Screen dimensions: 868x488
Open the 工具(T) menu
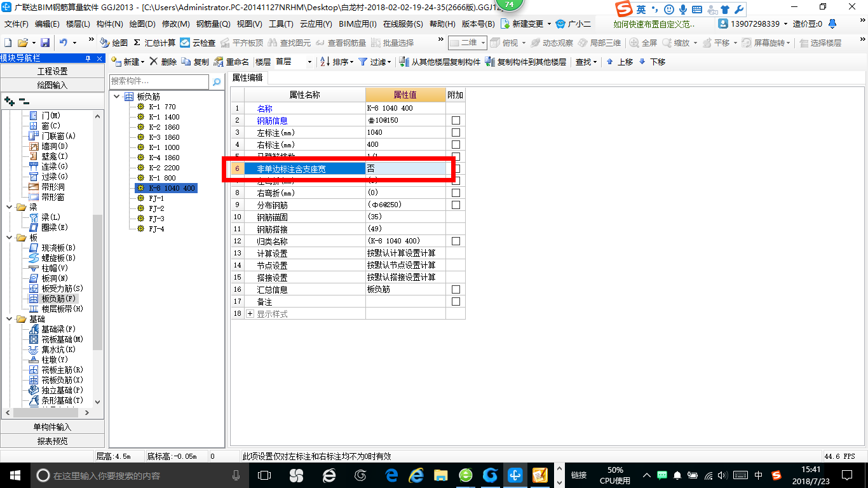click(281, 24)
